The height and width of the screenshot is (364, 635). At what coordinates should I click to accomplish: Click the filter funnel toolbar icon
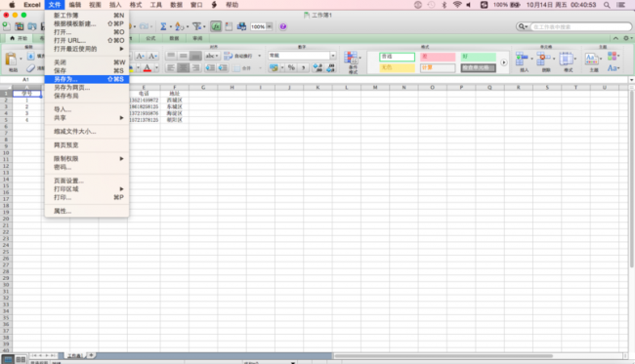(x=196, y=26)
